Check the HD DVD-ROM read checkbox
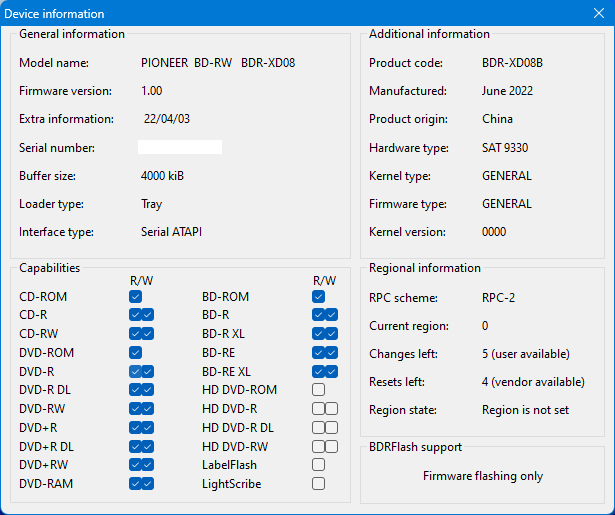The image size is (615, 515). pyautogui.click(x=318, y=390)
